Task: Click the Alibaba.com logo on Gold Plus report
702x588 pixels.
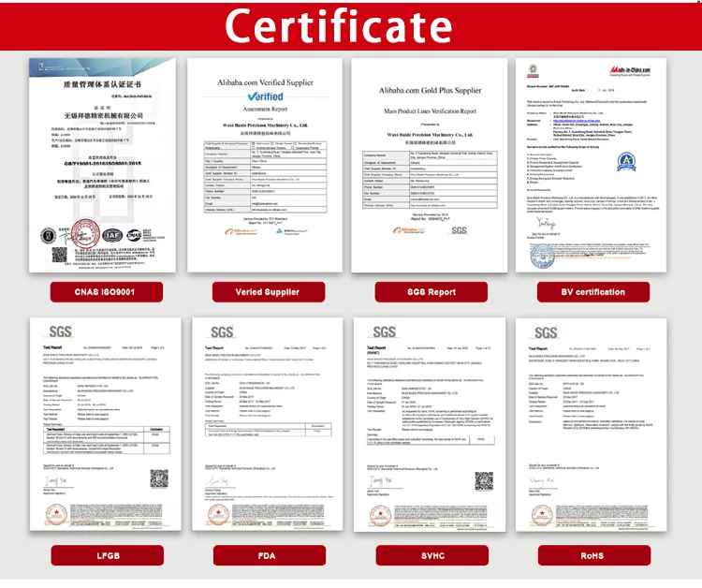Action: pyautogui.click(x=409, y=230)
